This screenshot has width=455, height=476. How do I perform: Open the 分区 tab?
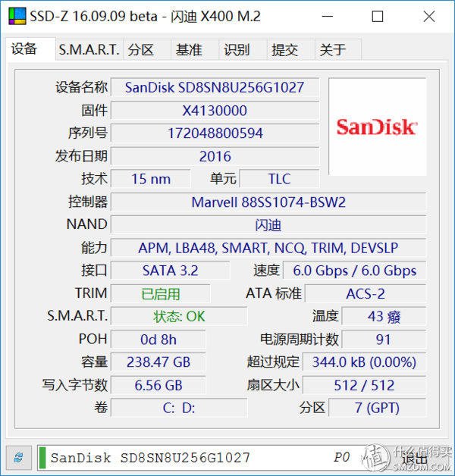coord(147,49)
